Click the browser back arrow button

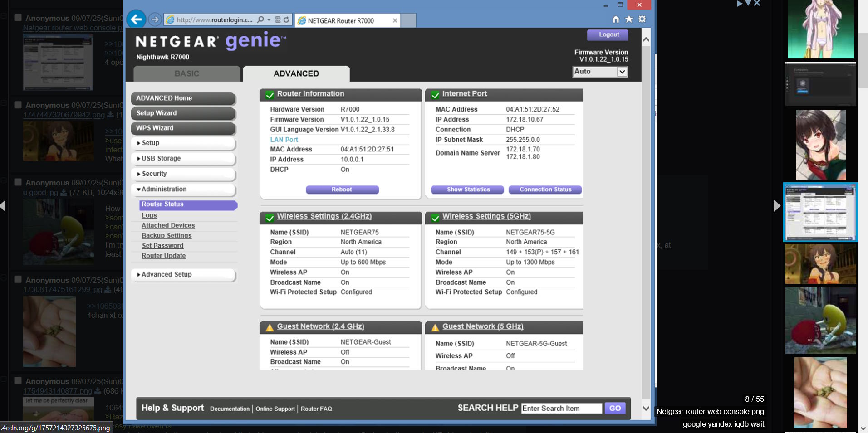136,19
